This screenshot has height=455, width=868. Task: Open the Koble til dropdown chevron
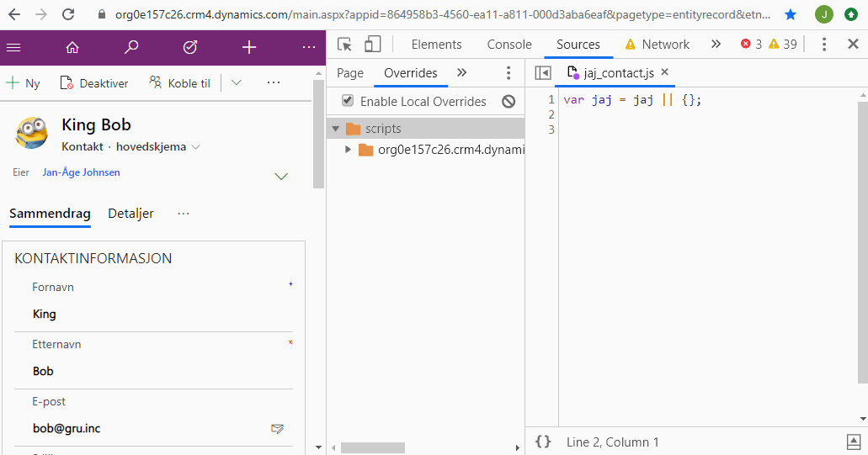coord(237,83)
